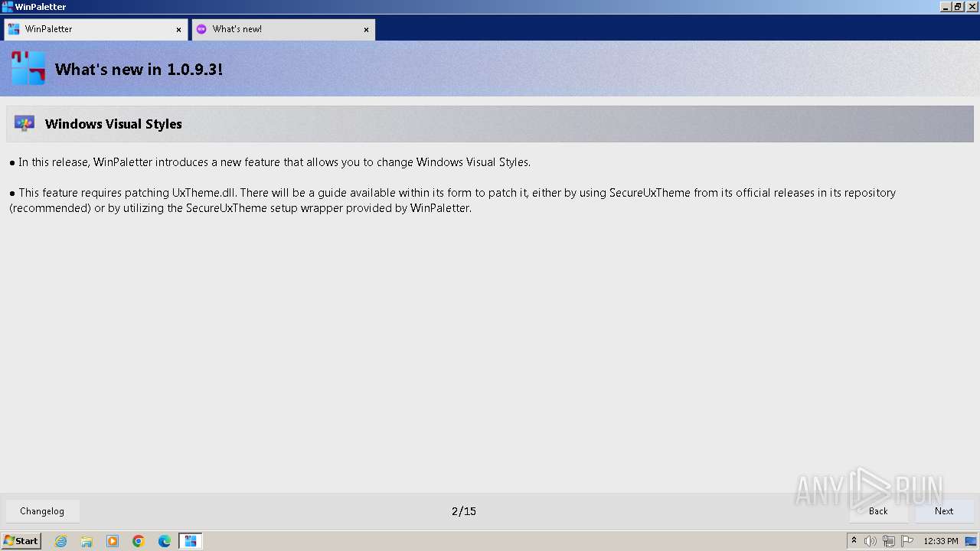The height and width of the screenshot is (551, 980).
Task: Click the WinPaletter tab icon
Action: (x=14, y=29)
